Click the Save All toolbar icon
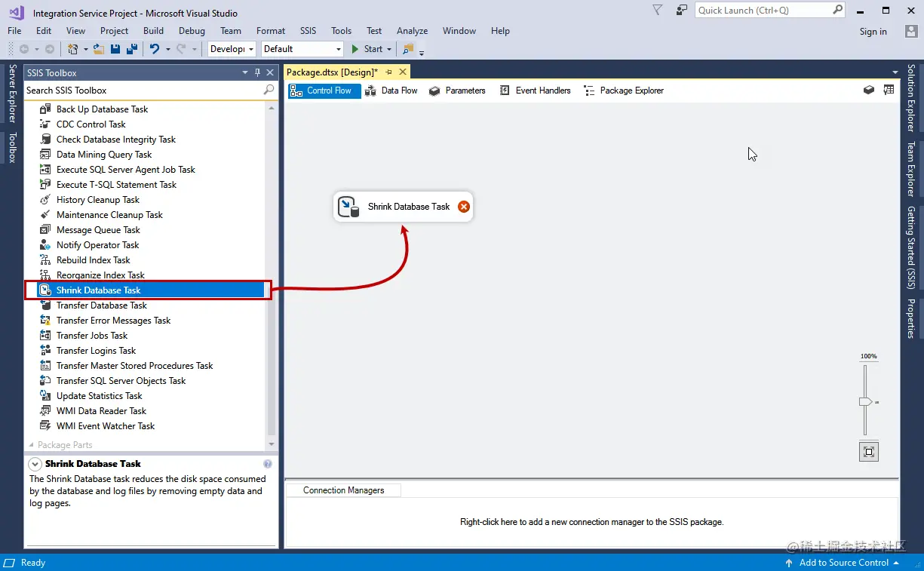 pyautogui.click(x=132, y=49)
